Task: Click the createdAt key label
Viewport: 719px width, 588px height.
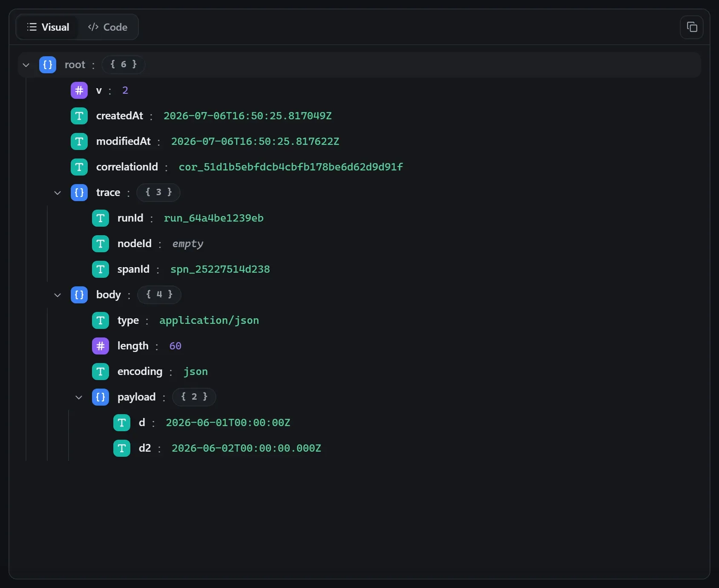Action: point(120,116)
